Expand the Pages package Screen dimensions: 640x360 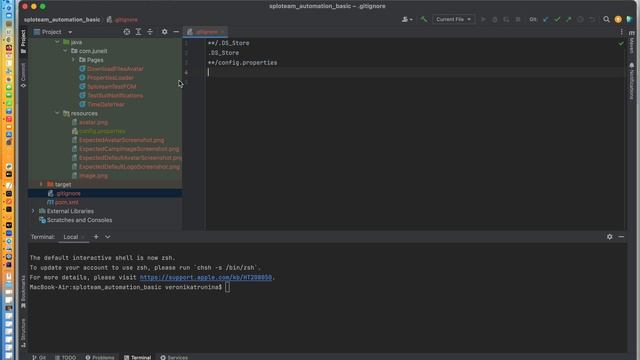pos(73,60)
